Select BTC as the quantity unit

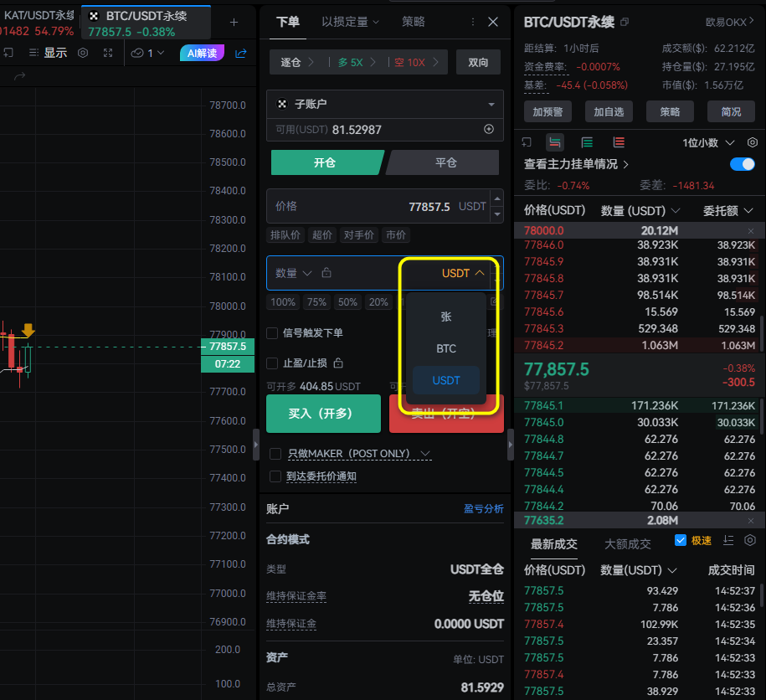click(x=446, y=348)
